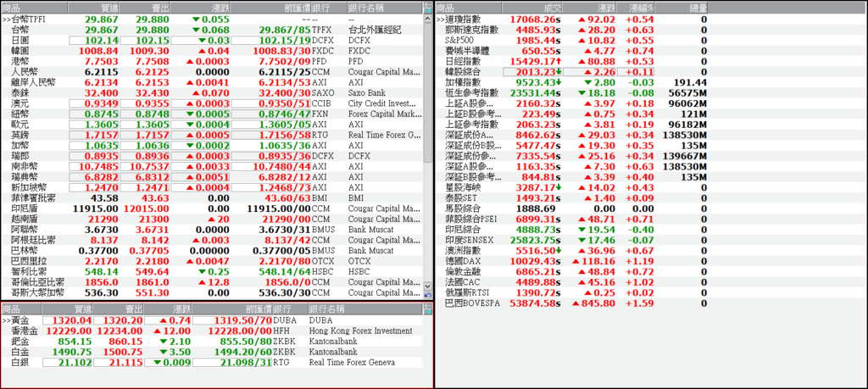Select the 越南盾 row
Screen dimensions: 868x389
[x=212, y=220]
